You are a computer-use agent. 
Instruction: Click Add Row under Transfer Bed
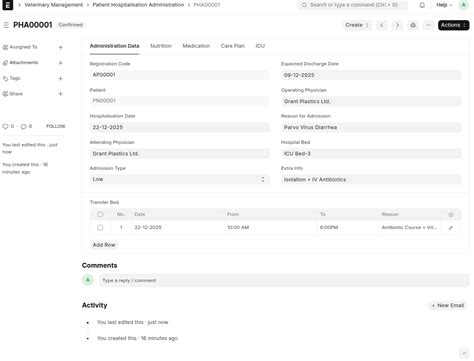(x=104, y=245)
